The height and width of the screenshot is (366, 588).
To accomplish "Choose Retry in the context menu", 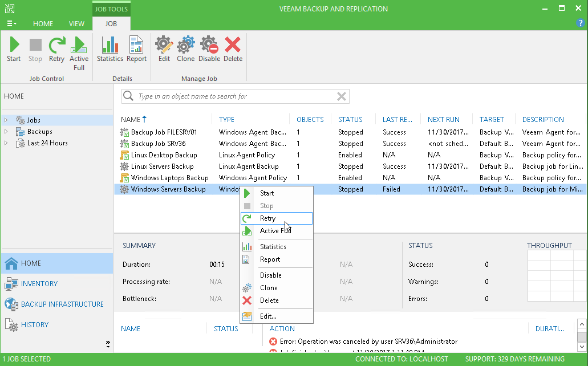I will tap(277, 218).
